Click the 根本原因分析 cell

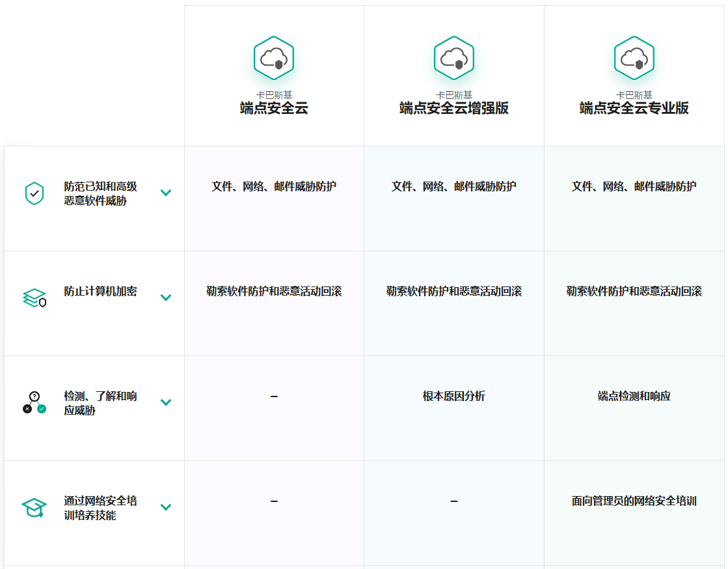454,396
